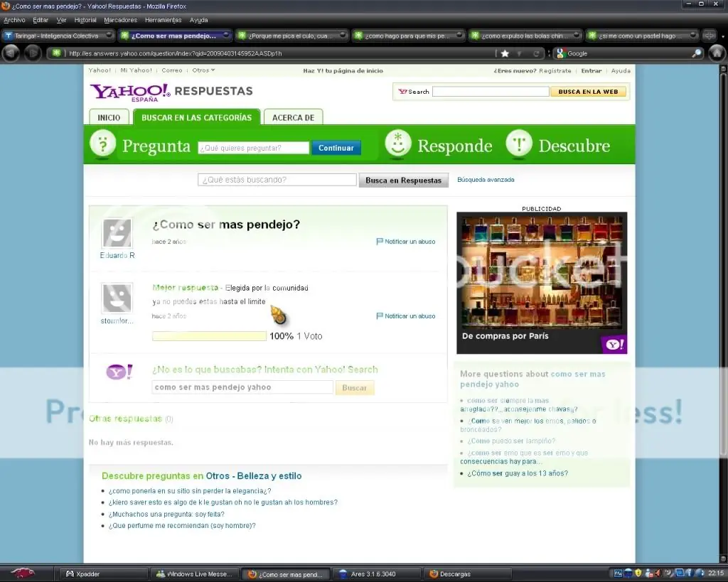Report the question via Notificar un abuso
This screenshot has height=582, width=728.
tap(406, 242)
